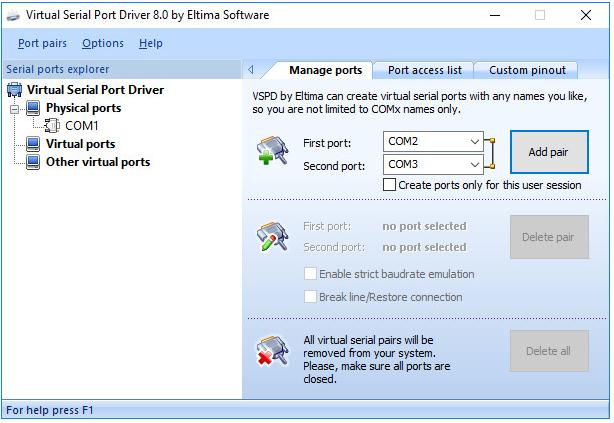This screenshot has width=614, height=423.
Task: Toggle Enable strict baudrate emulation checkbox
Action: (x=310, y=274)
